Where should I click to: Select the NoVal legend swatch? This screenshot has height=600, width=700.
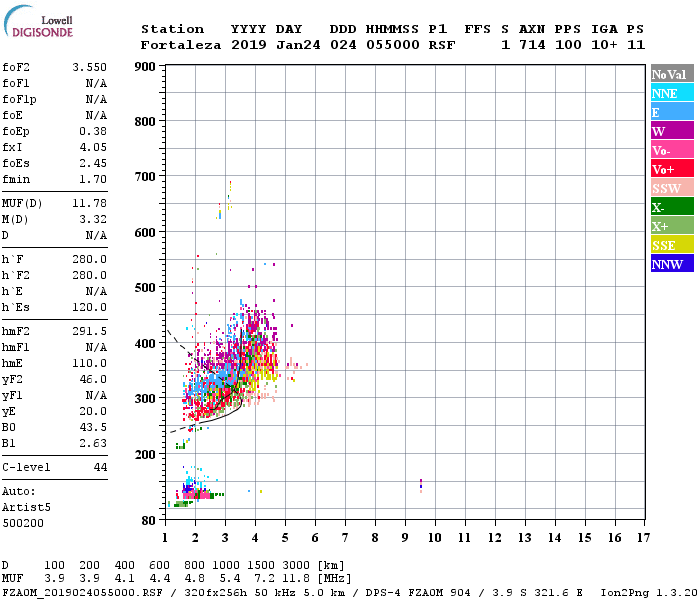672,74
